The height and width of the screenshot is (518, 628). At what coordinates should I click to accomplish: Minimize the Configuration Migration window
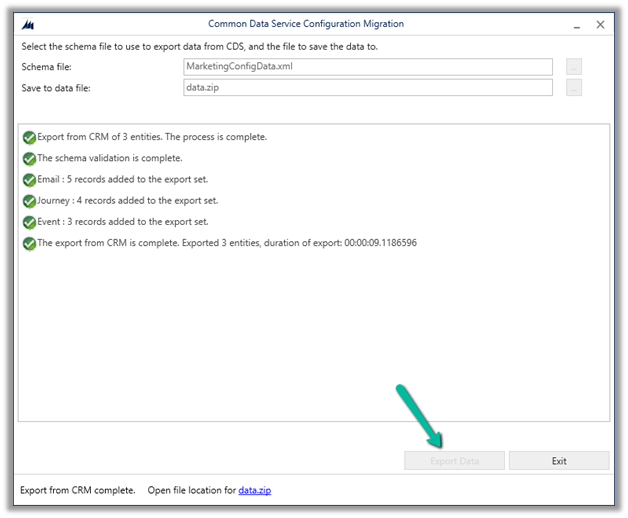click(x=575, y=24)
